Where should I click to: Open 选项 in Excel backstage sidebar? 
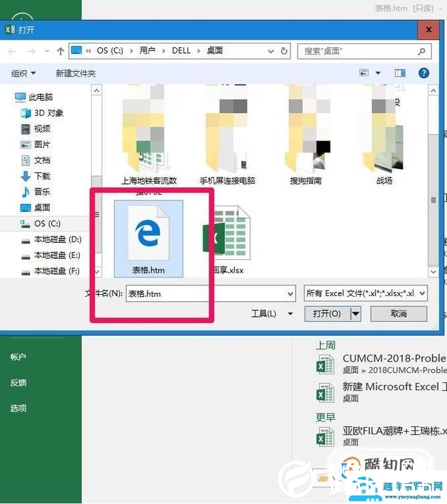18,408
